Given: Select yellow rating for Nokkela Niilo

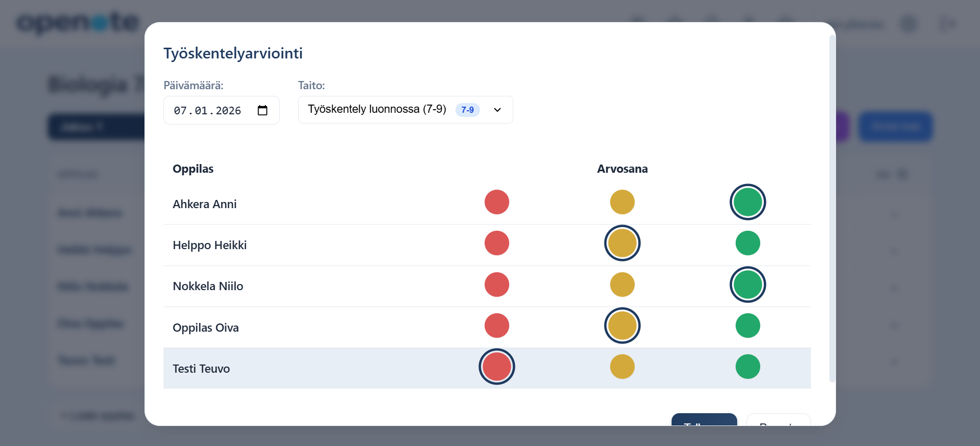Looking at the screenshot, I should click(x=622, y=285).
